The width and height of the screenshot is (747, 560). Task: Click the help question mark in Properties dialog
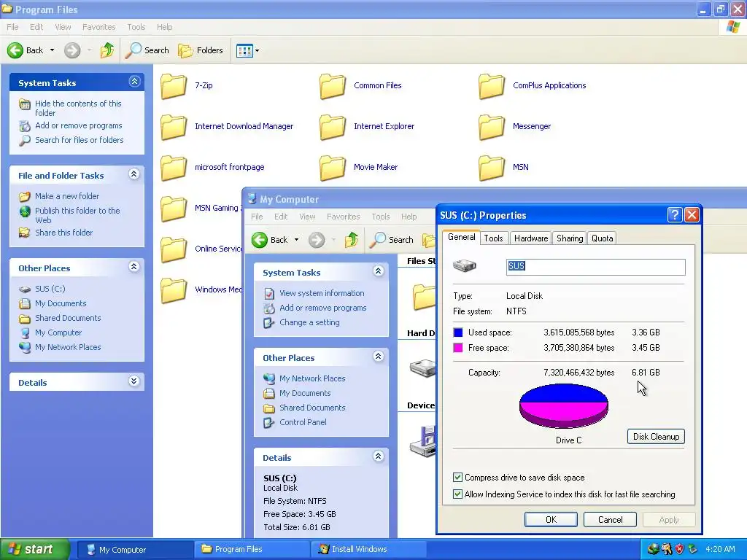[x=675, y=215]
